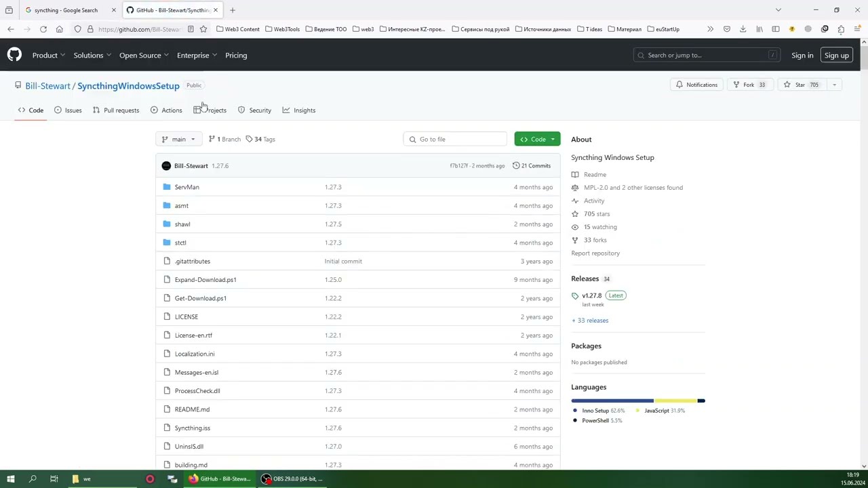
Task: Open the README.md file
Action: pyautogui.click(x=192, y=409)
